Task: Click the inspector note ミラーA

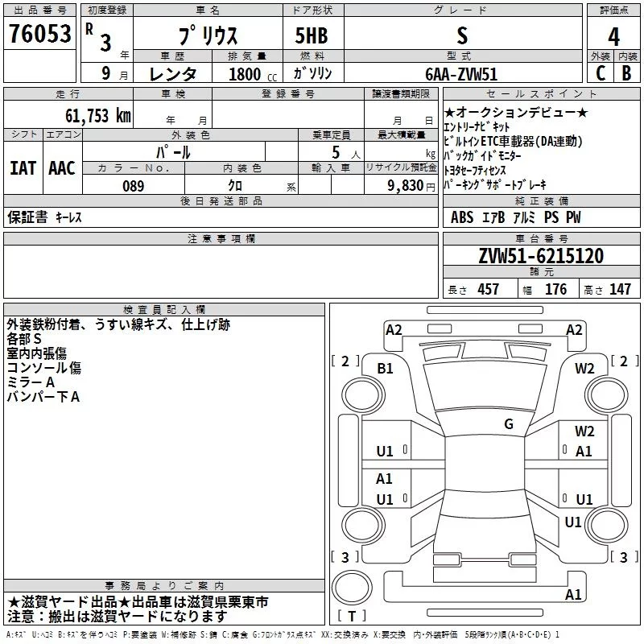Action: (31, 382)
